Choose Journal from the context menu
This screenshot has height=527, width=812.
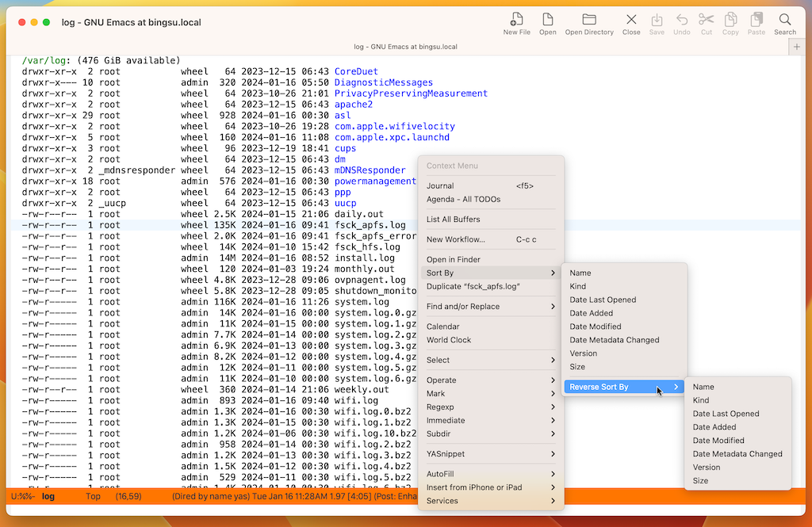[x=490, y=186]
